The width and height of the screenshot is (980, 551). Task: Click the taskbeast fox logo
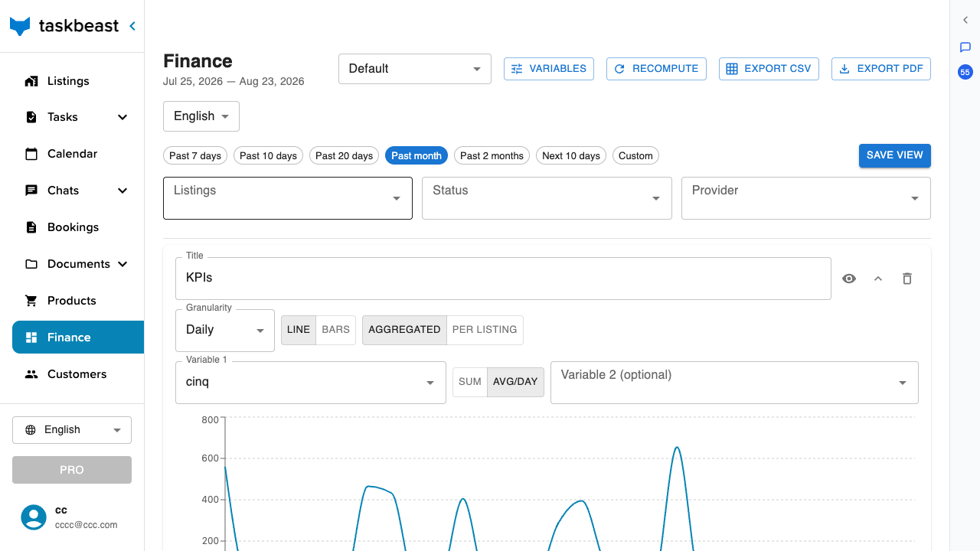[20, 26]
